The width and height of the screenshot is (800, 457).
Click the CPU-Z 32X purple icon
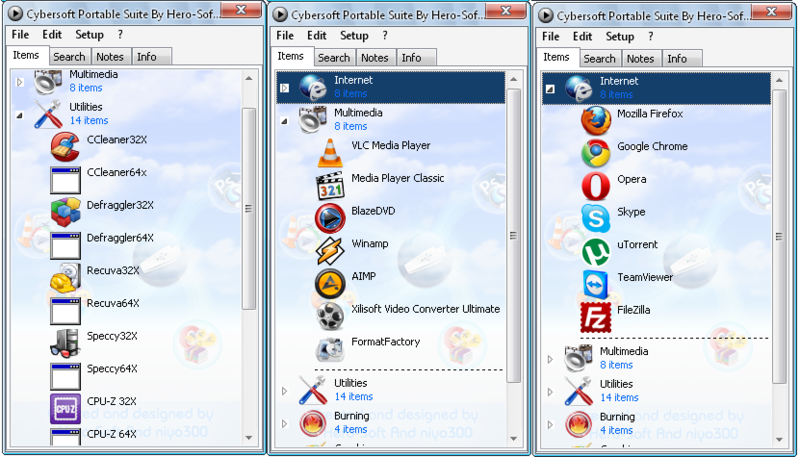point(65,408)
